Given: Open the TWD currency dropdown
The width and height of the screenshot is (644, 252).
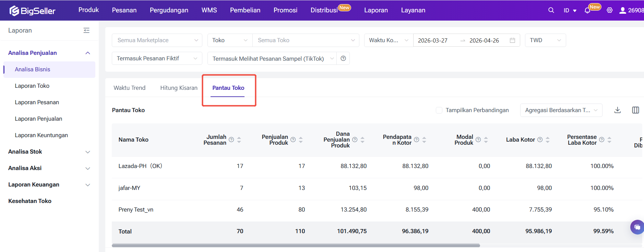Looking at the screenshot, I should pos(545,40).
